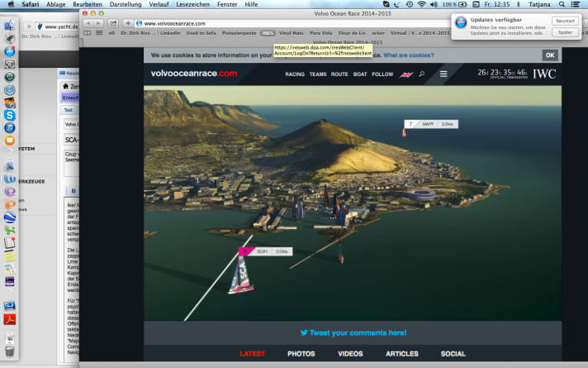The height and width of the screenshot is (368, 588).
Task: Switch to the SOCIAL tab
Action: 453,354
